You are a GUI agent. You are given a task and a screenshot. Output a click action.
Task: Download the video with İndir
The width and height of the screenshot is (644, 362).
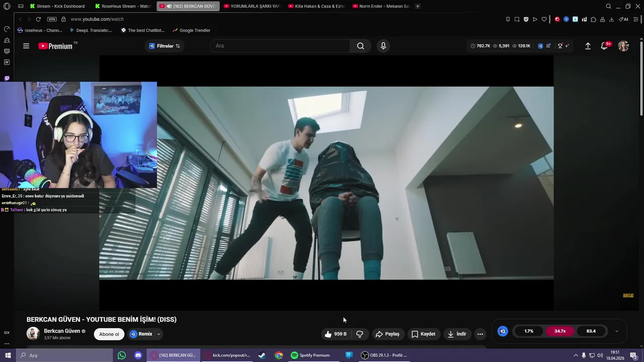click(457, 334)
